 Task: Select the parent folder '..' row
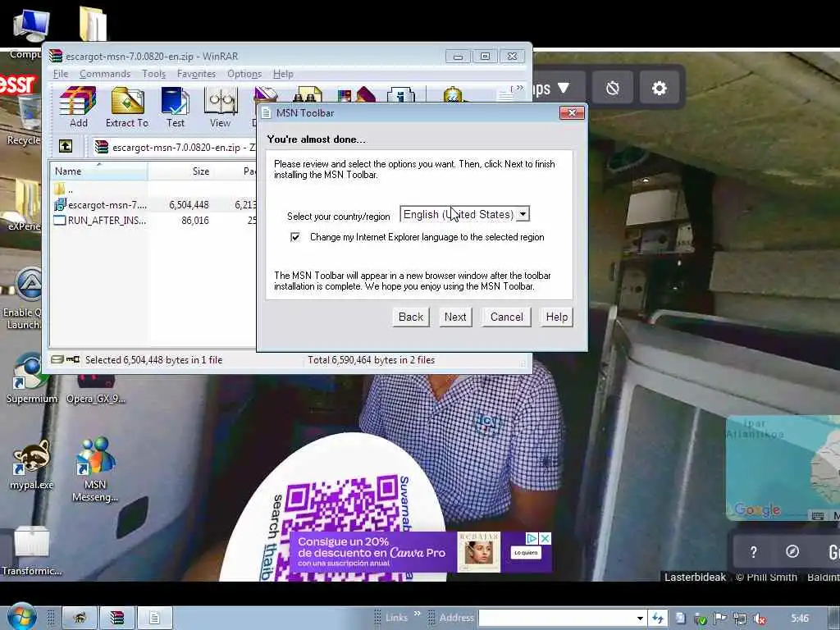153,189
